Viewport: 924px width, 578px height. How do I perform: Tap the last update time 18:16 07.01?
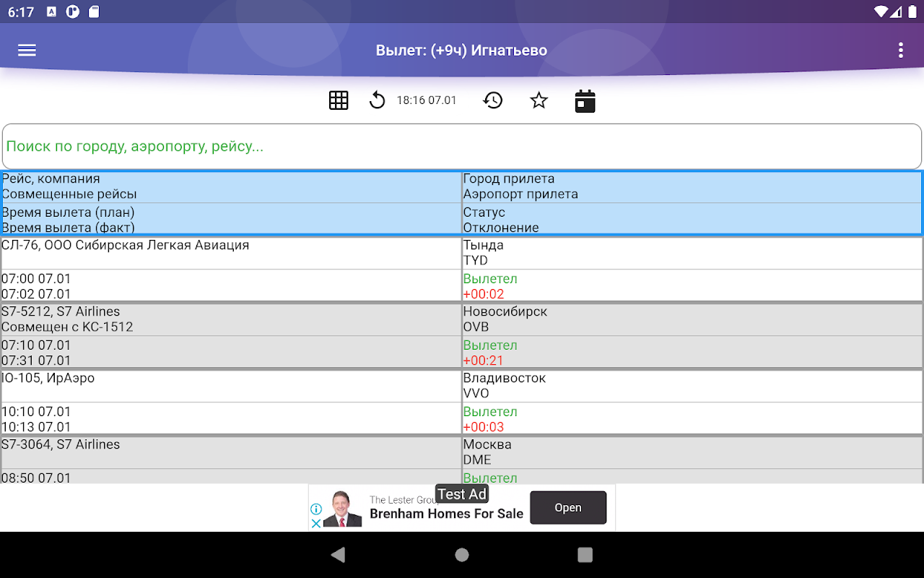427,100
